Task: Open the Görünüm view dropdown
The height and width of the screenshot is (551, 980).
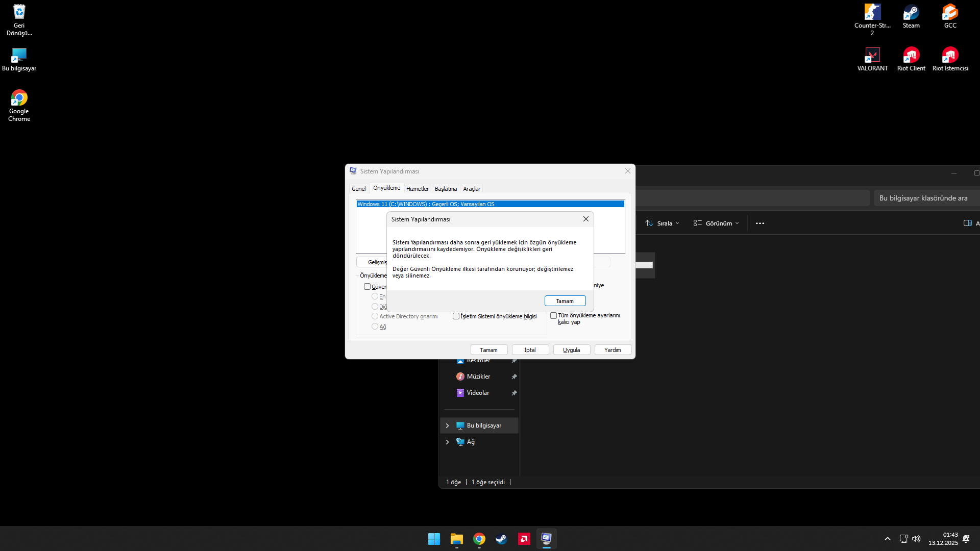Action: 716,223
